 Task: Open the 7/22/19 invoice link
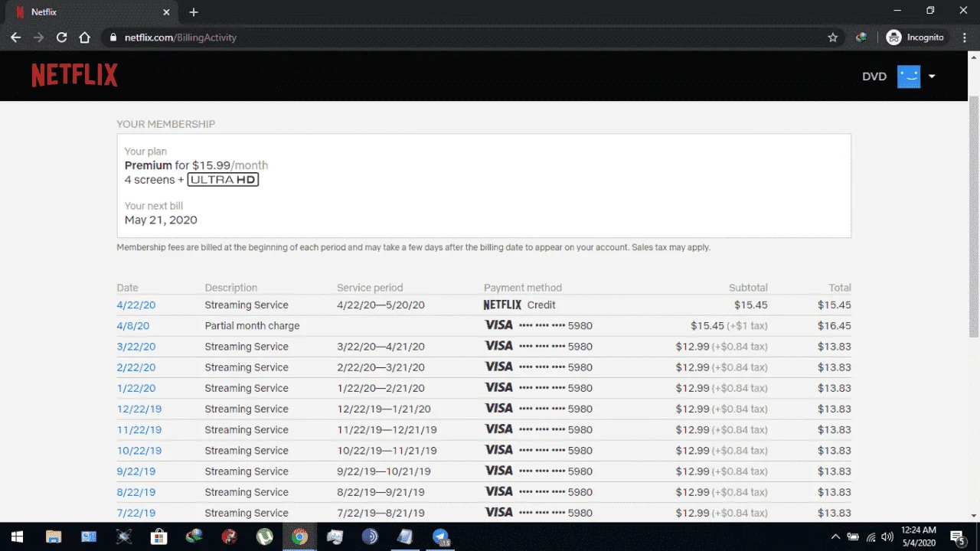[x=136, y=513]
